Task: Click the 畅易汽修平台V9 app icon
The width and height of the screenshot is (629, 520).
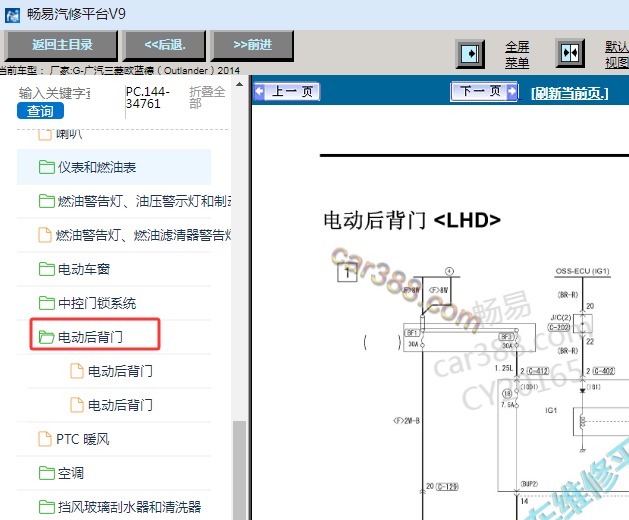Action: [12, 15]
